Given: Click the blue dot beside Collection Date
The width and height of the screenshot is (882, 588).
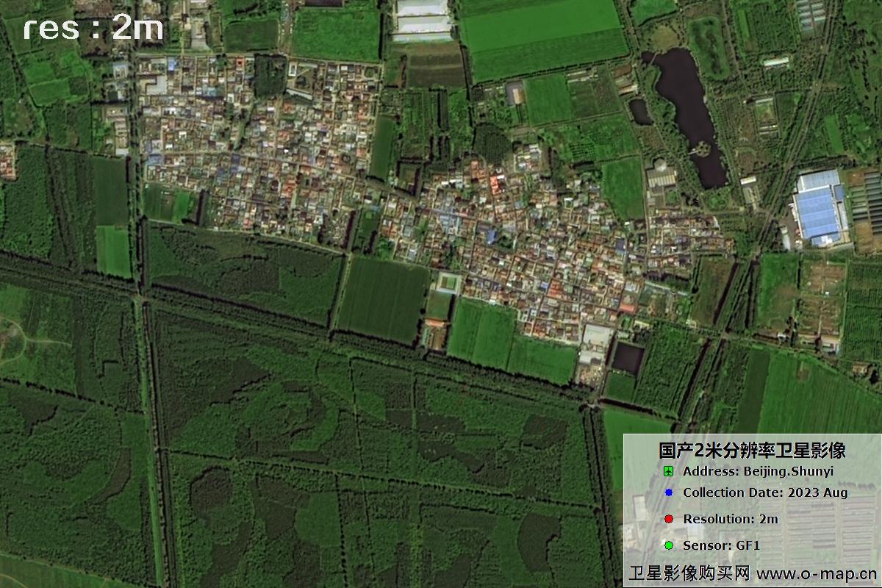Looking at the screenshot, I should (669, 492).
